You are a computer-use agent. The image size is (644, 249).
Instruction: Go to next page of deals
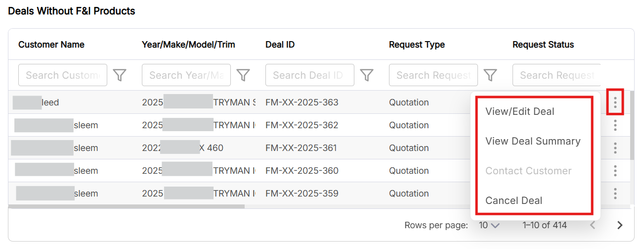[x=620, y=225]
